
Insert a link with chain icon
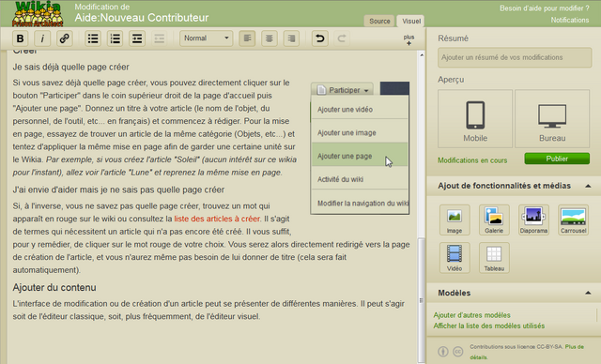65,38
